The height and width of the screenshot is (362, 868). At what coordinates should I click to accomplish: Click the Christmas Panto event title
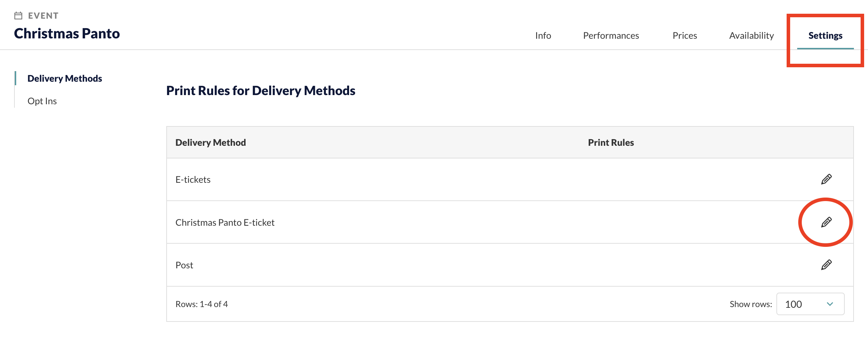pyautogui.click(x=67, y=33)
